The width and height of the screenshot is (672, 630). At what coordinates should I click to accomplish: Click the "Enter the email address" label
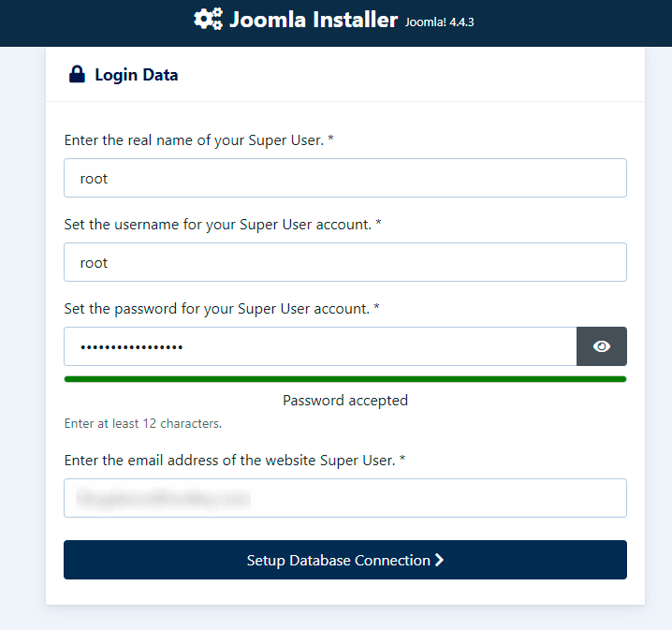[x=235, y=460]
